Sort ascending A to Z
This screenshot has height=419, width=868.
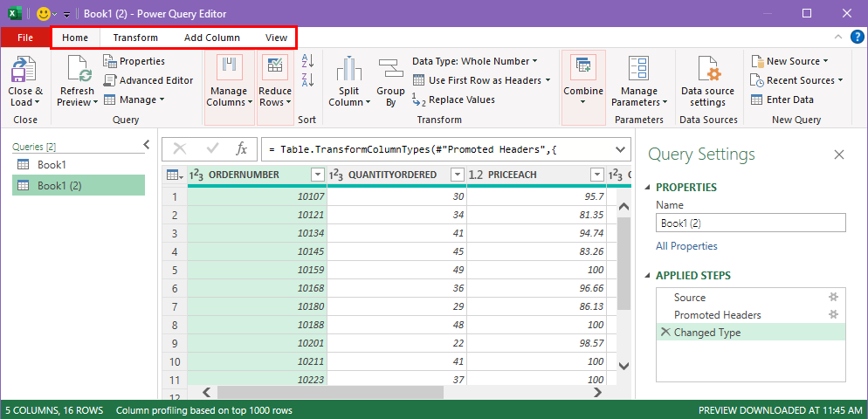pos(307,60)
